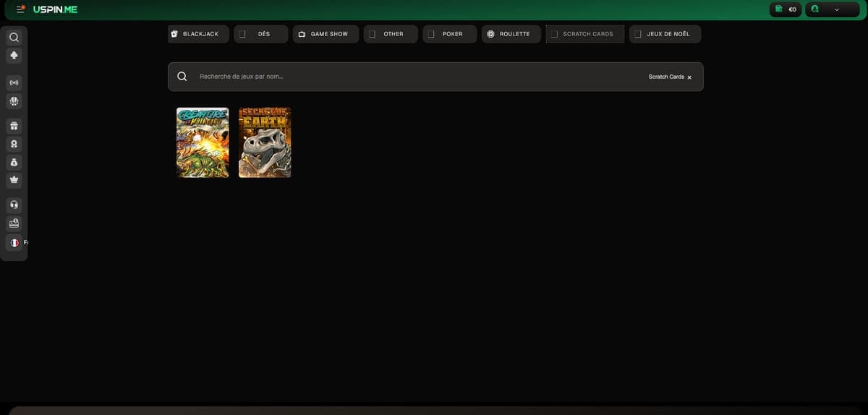The height and width of the screenshot is (415, 868).
Task: Click the medal badge icon in sidebar
Action: [14, 144]
